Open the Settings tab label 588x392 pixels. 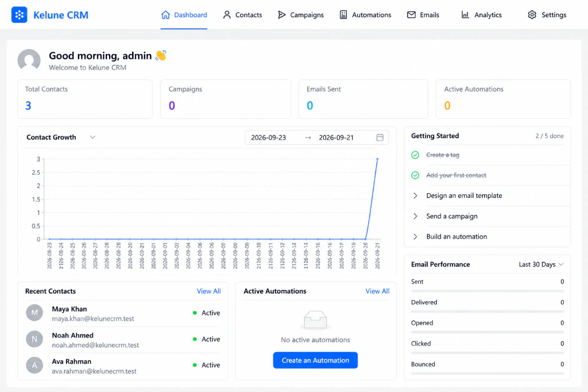click(554, 14)
